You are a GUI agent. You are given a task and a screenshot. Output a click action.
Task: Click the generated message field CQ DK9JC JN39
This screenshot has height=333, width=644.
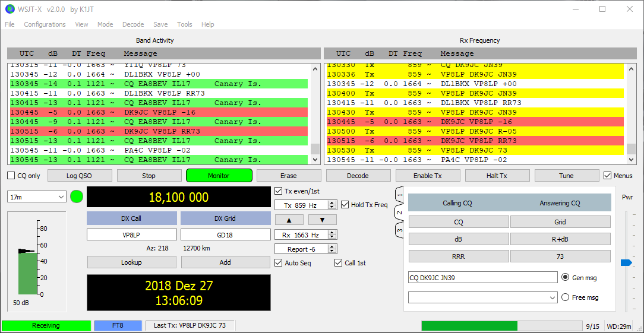point(482,278)
